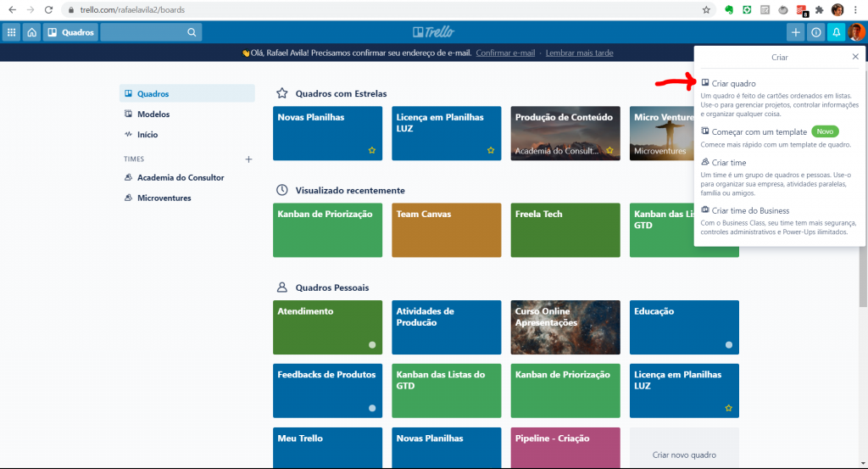Open Micro Ventures starred board
This screenshot has height=469, width=868.
tap(661, 133)
